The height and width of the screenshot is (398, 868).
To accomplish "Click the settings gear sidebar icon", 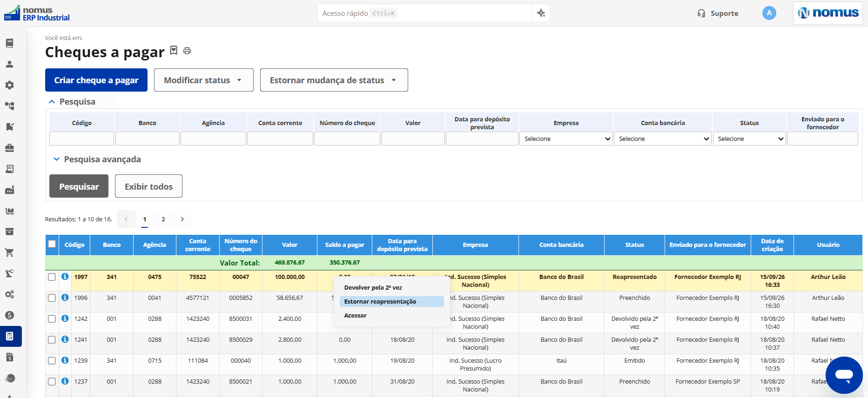I will [9, 85].
